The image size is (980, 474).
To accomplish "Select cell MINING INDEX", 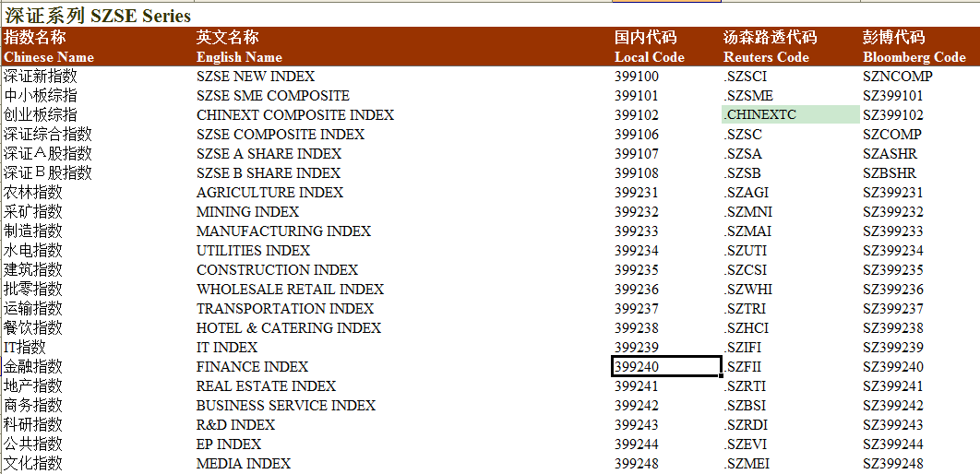I will click(247, 212).
